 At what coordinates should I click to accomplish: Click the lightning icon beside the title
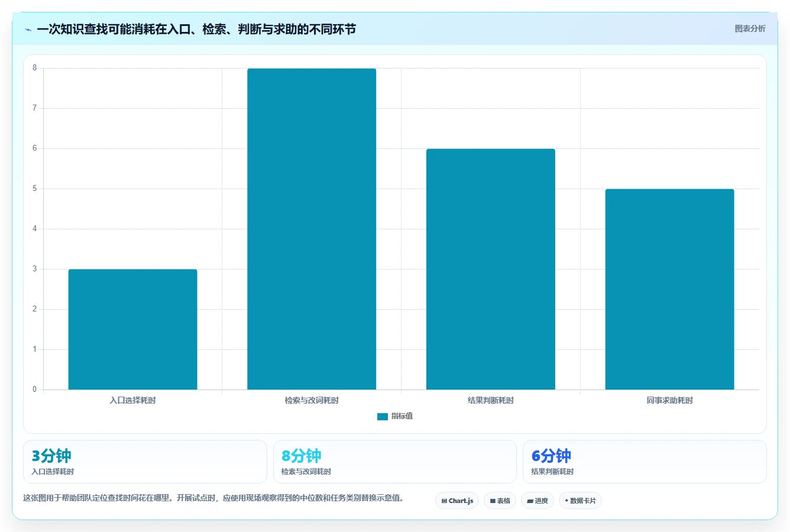pos(28,30)
